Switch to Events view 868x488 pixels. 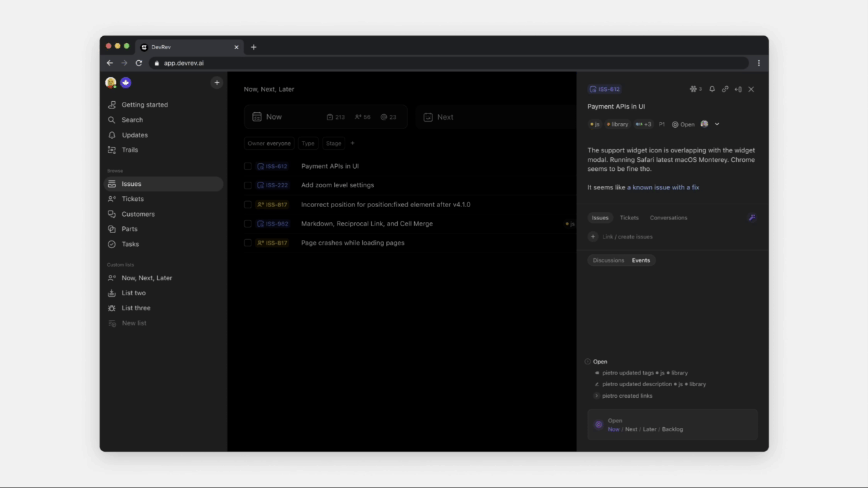click(x=641, y=260)
